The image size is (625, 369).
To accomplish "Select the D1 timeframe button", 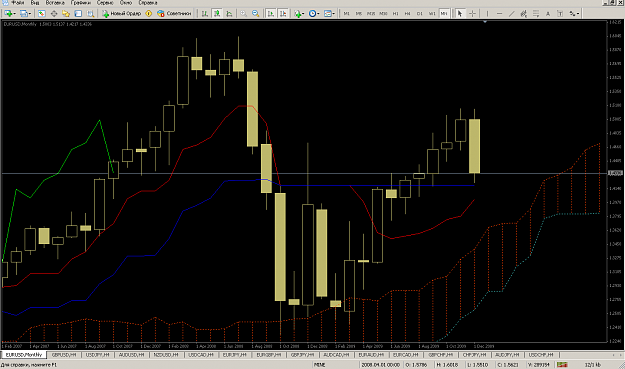I will pyautogui.click(x=420, y=14).
